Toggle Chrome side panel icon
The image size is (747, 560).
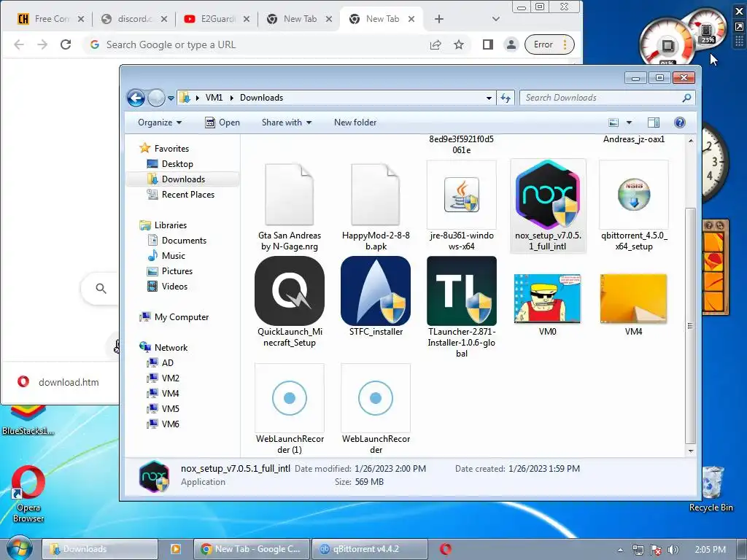[x=488, y=44]
